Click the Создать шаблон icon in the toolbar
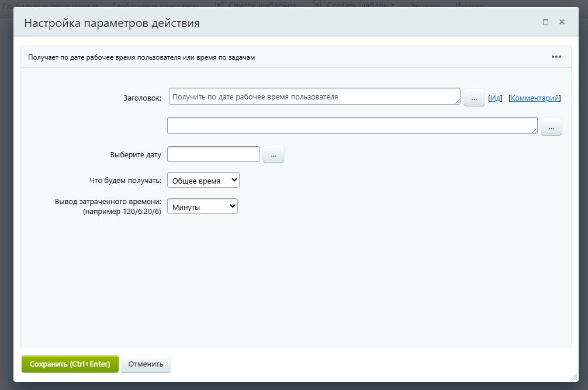This screenshot has height=390, width=588. coord(317,4)
